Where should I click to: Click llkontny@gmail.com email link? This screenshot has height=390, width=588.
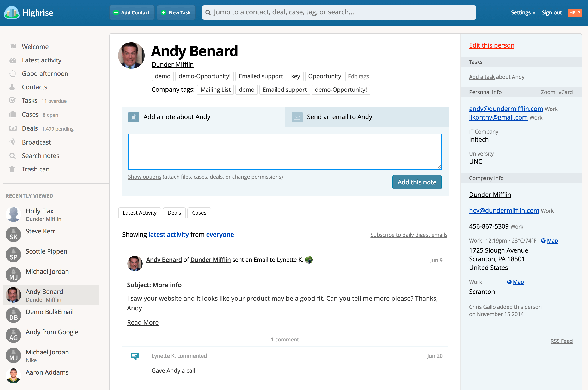(498, 117)
